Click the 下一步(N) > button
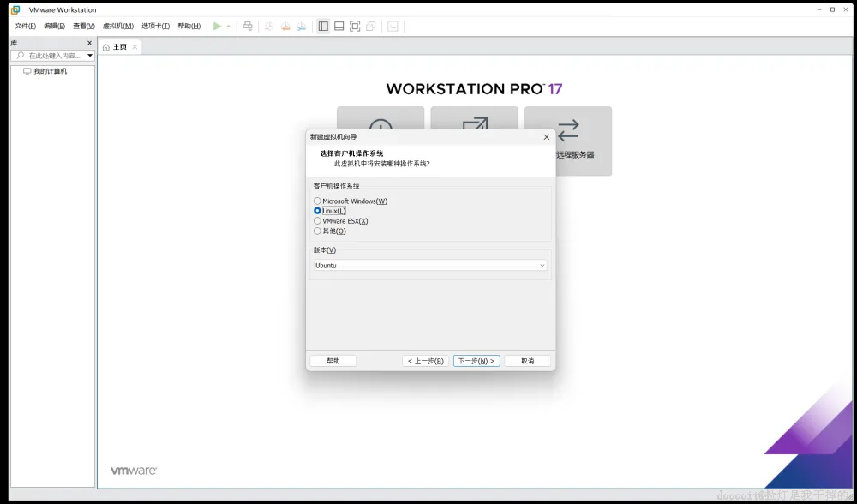The image size is (857, 504). (x=476, y=361)
